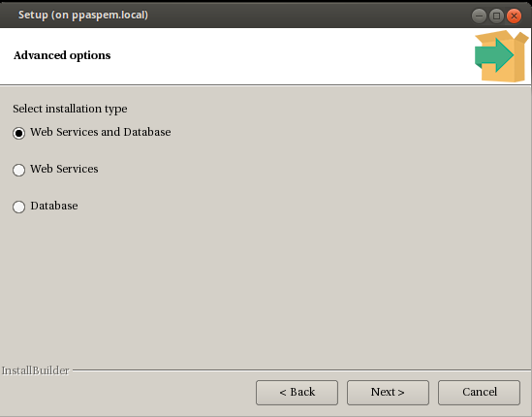Click the 'Web Services' option label text
The width and height of the screenshot is (532, 417).
point(64,169)
